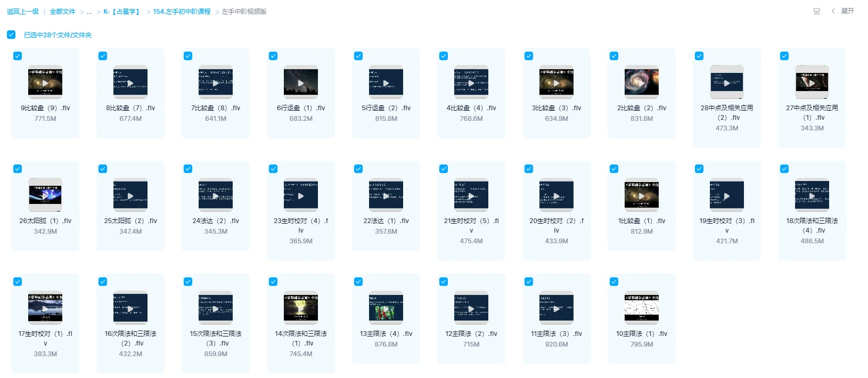Uncheck the 7比较盘（8）.flv file checkbox
Screen dimensions: 868x378
pos(188,56)
